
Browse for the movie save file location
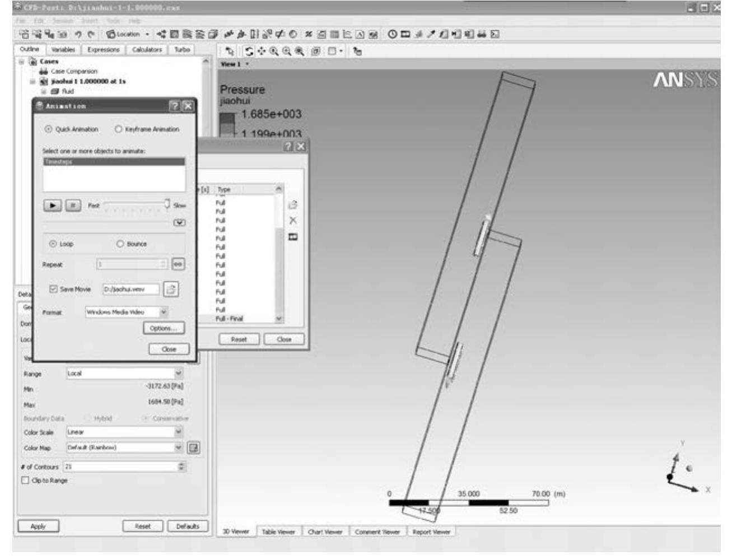click(x=171, y=290)
